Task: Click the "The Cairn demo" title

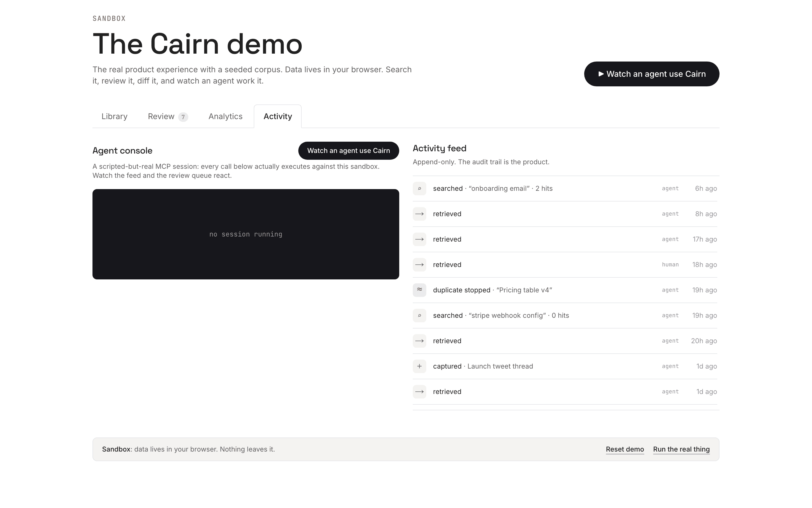Action: pyautogui.click(x=198, y=44)
